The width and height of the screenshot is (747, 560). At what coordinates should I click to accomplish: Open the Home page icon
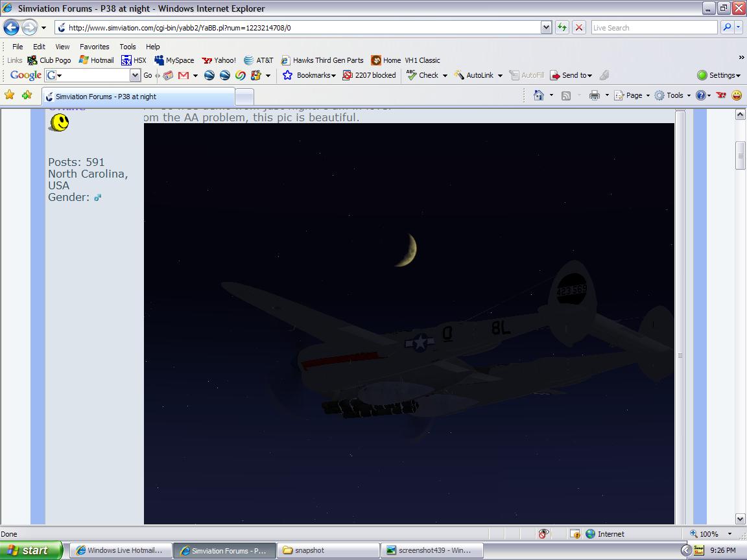[538, 95]
